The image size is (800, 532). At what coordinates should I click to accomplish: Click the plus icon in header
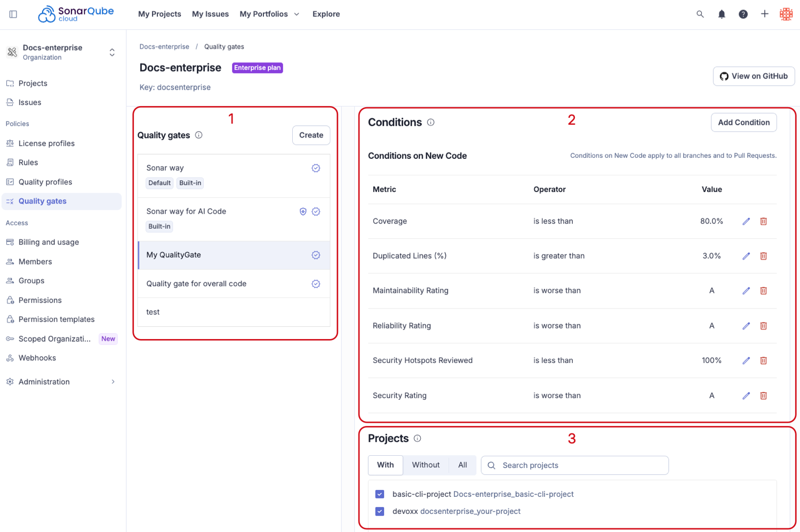pos(764,14)
